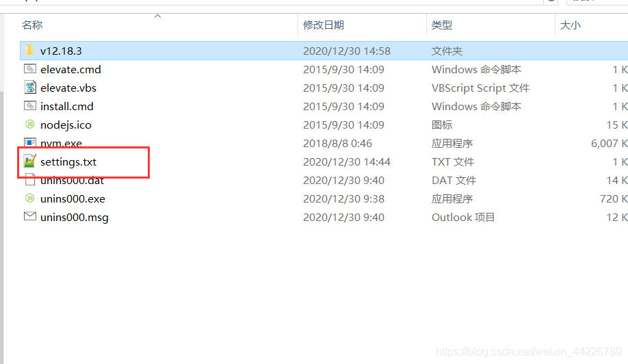The width and height of the screenshot is (628, 364).
Task: Click the date 2020/12/30 9:38
Action: click(x=343, y=198)
